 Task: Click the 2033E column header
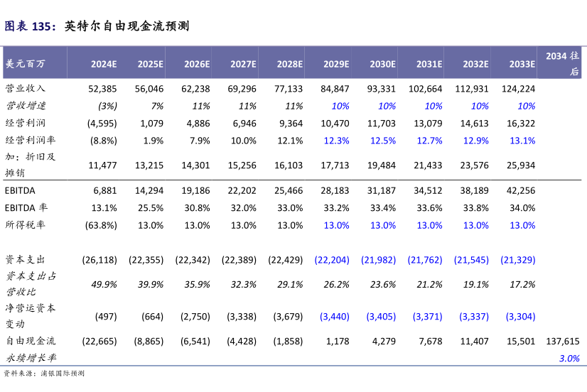[522, 64]
